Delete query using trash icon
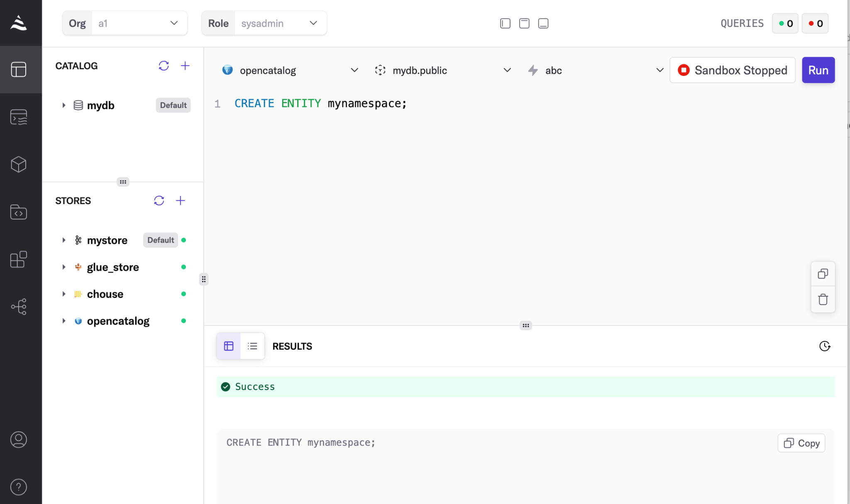The image size is (850, 504). tap(823, 299)
